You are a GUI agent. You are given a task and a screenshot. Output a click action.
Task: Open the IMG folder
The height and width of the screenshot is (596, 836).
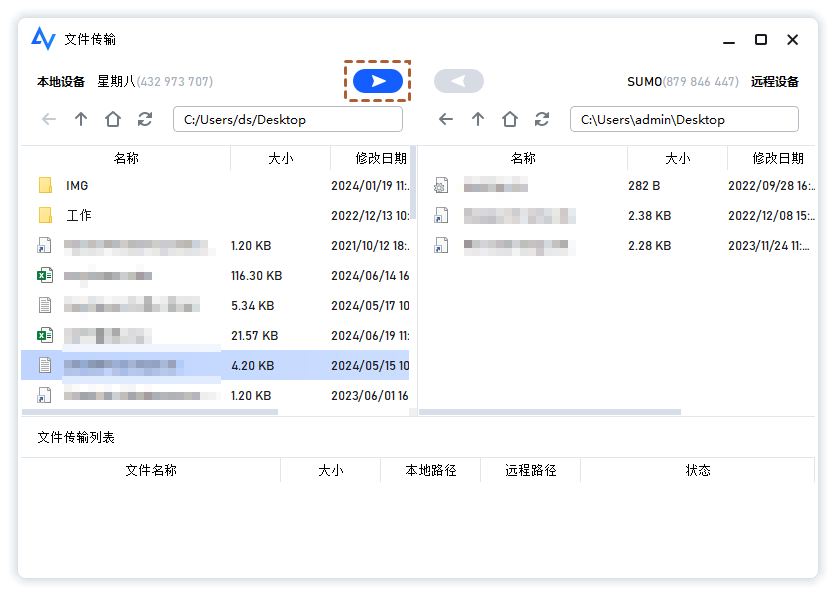[x=77, y=185]
